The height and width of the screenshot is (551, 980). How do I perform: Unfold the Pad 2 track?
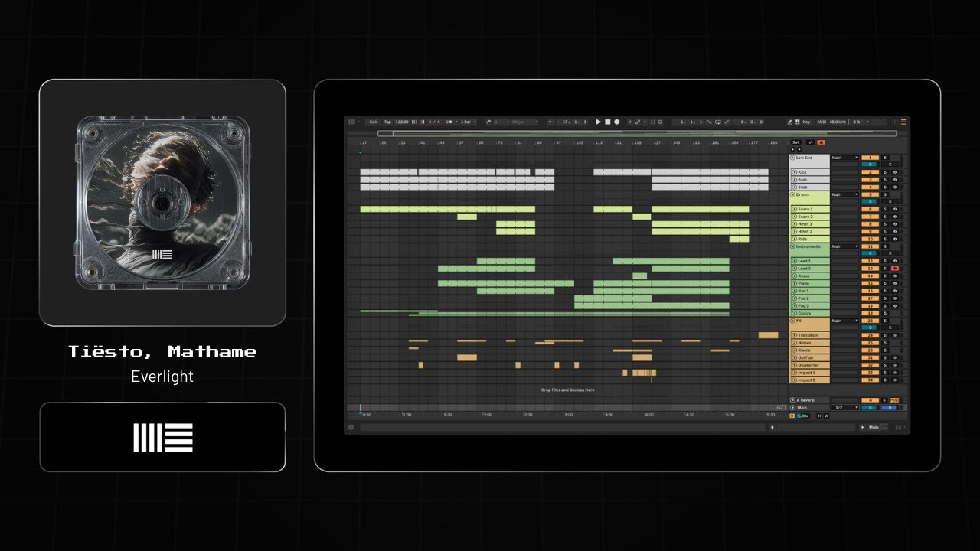click(795, 298)
